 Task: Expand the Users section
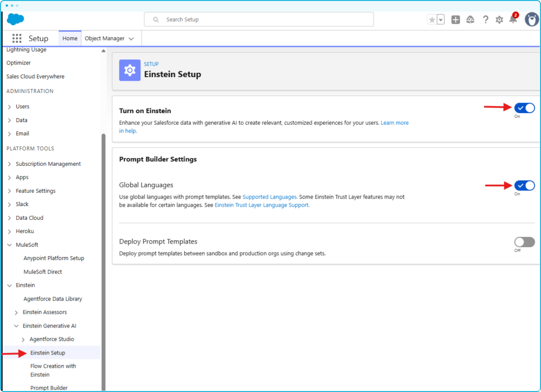click(x=10, y=107)
